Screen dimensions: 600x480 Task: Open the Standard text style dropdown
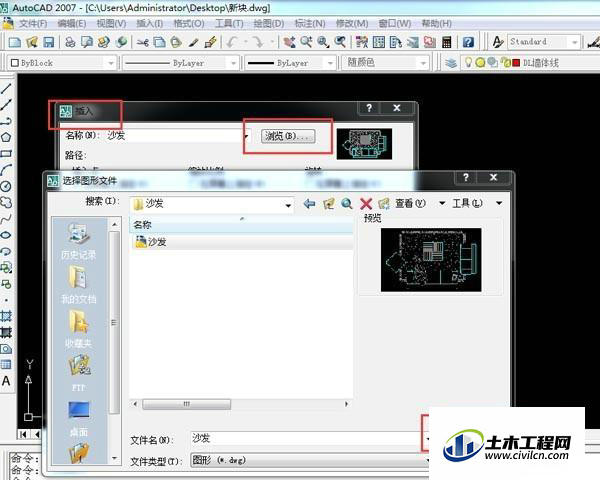(574, 42)
